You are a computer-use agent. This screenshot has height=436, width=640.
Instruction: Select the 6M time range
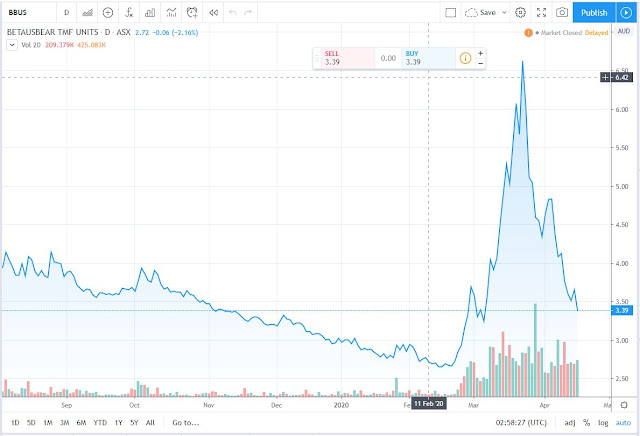tap(81, 423)
